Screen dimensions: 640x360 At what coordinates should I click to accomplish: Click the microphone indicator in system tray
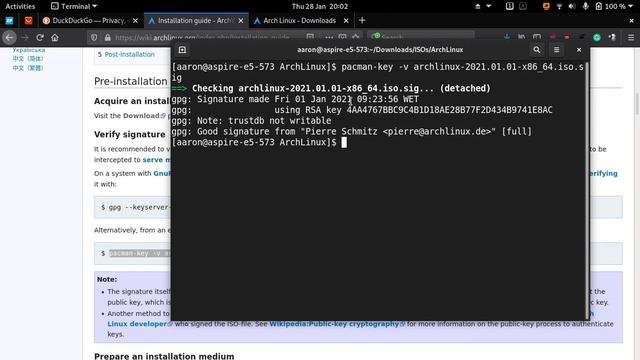[585, 6]
